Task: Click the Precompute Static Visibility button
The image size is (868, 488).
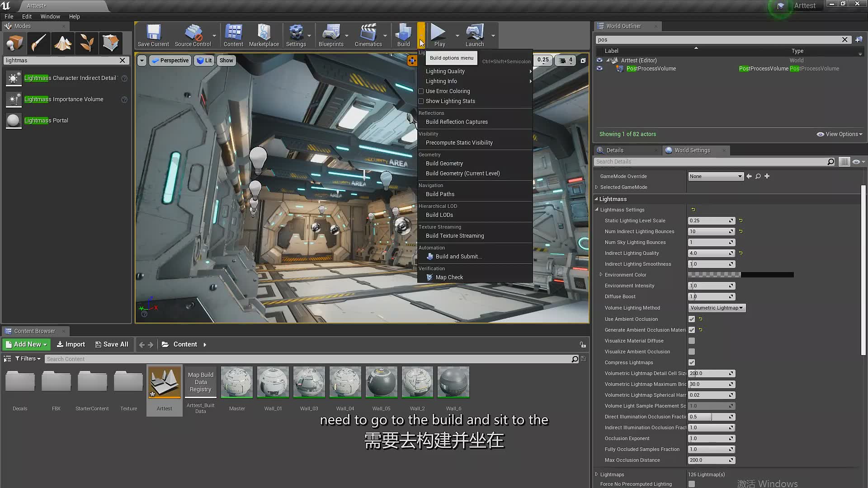Action: point(459,142)
